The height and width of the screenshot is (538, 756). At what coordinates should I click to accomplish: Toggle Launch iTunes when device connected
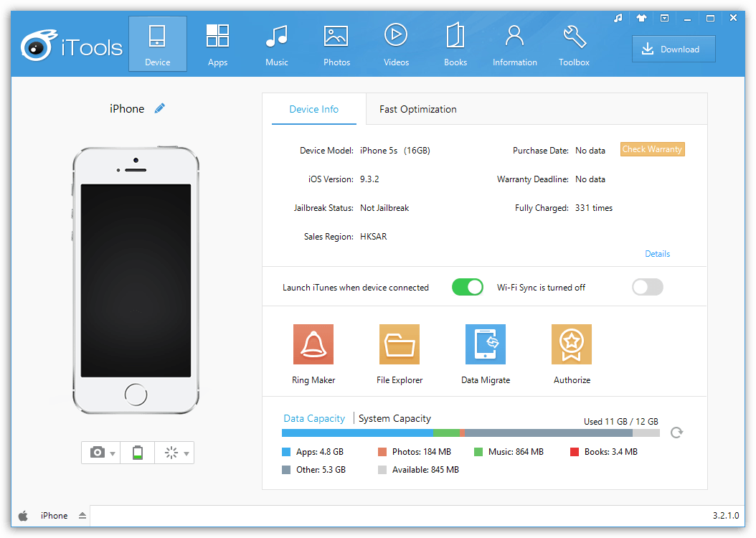pyautogui.click(x=467, y=288)
